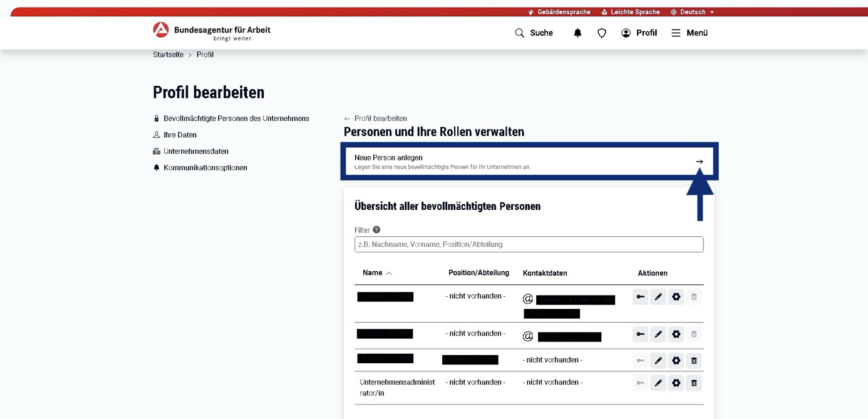Click the key icon in first person row

[640, 297]
